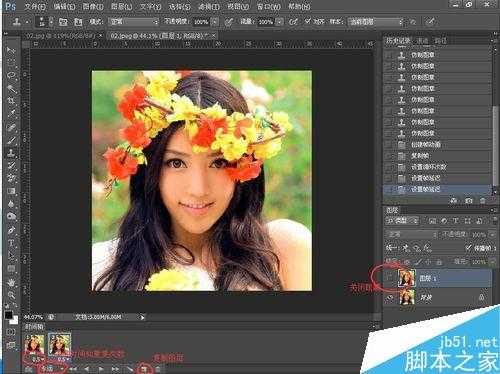The height and width of the screenshot is (374, 500).
Task: Open the 图像(I) menu
Action: point(93,7)
